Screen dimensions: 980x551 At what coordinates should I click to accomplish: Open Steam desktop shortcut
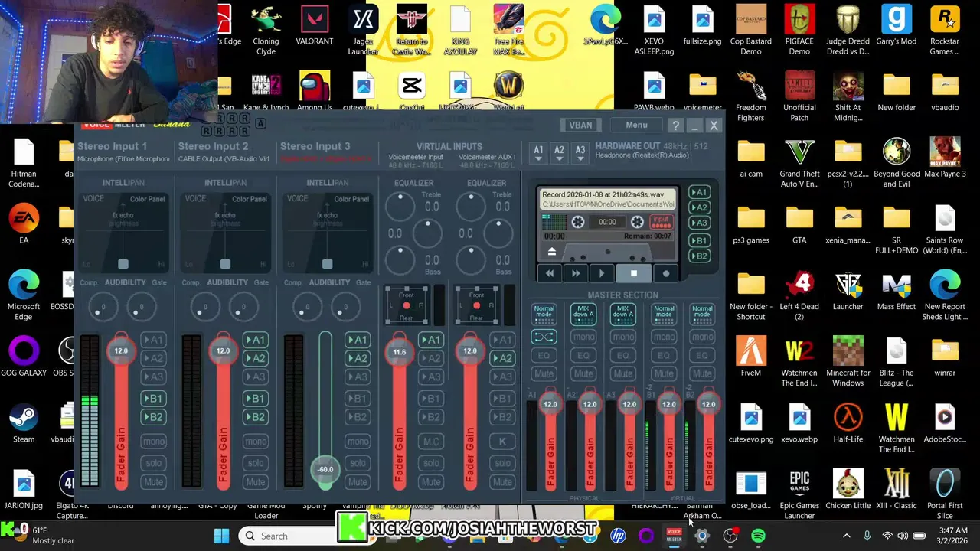click(x=24, y=423)
